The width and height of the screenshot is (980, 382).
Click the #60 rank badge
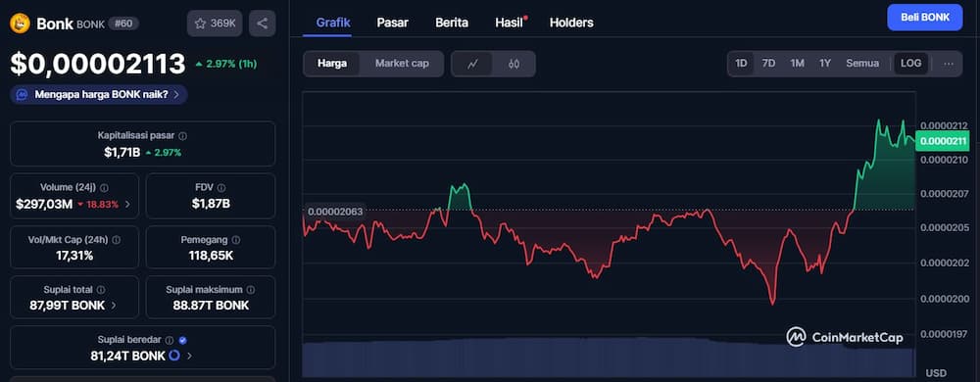point(123,24)
